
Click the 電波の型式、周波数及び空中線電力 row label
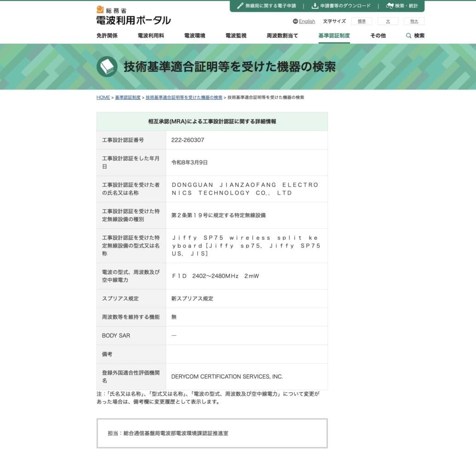point(131,276)
